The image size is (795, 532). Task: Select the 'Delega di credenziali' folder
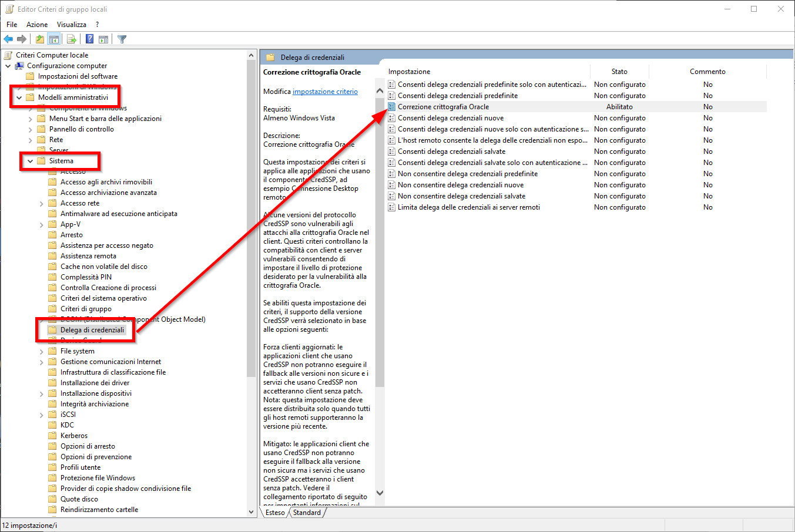click(x=86, y=329)
